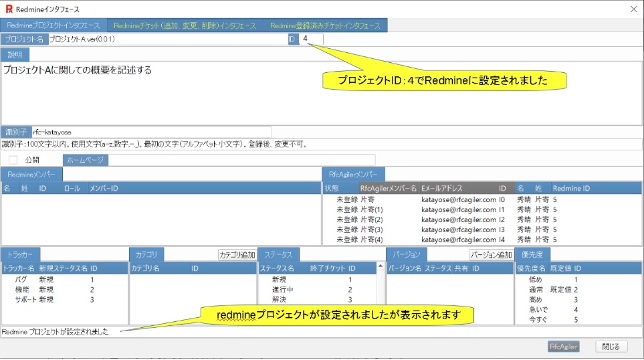Select the 片寄(4) member row
Screen dimensions: 644x360
coord(482,240)
